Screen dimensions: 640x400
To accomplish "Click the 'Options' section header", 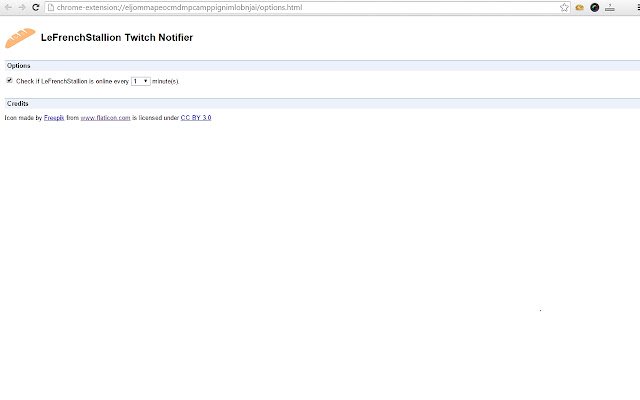I will coord(322,66).
